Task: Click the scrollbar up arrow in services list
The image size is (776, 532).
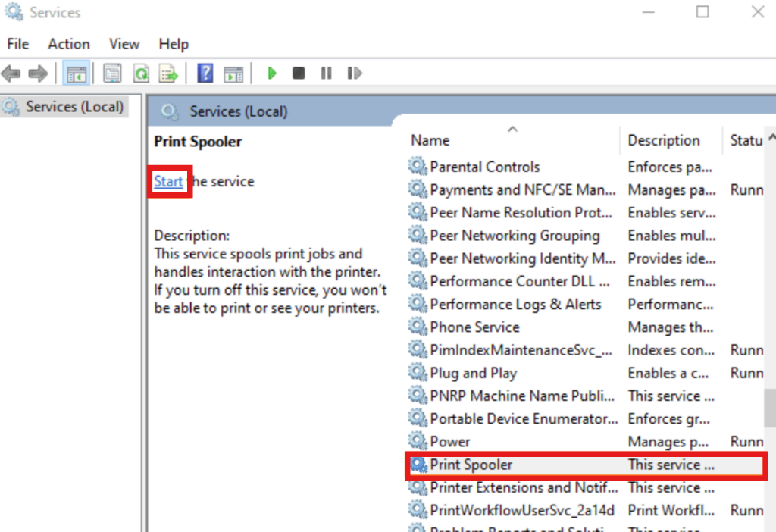Action: pyautogui.click(x=771, y=137)
